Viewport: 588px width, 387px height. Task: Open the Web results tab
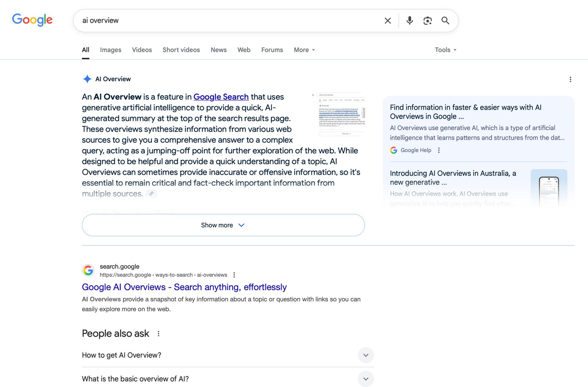coord(244,50)
